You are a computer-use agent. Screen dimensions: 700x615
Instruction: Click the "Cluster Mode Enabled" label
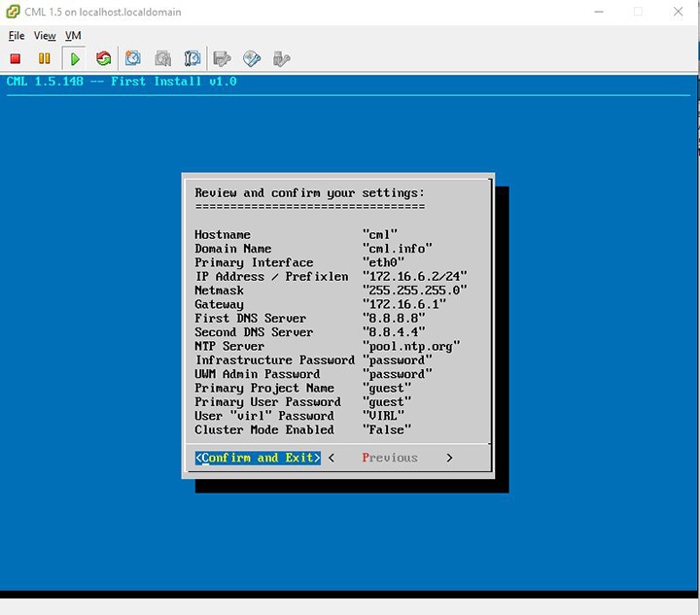[264, 429]
